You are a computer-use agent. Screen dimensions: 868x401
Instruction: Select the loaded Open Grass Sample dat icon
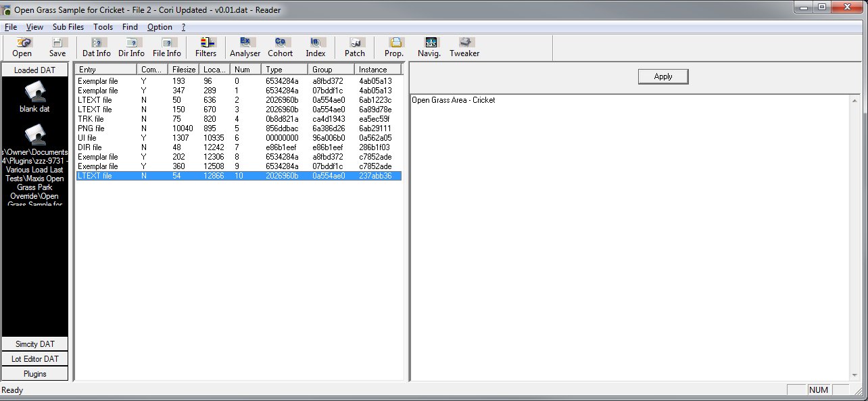tap(34, 134)
